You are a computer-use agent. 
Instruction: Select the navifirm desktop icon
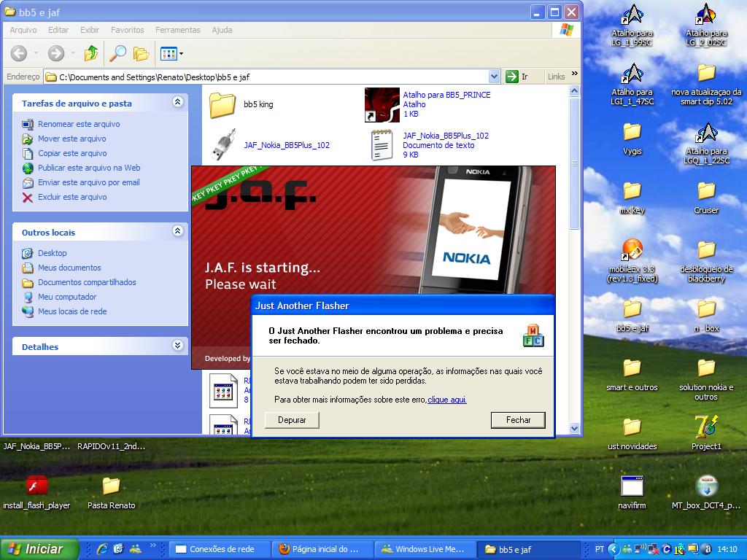pyautogui.click(x=632, y=492)
